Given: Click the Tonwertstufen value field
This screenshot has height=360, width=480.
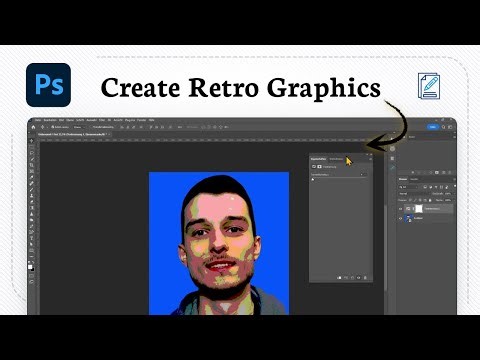Looking at the screenshot, I should 364,175.
